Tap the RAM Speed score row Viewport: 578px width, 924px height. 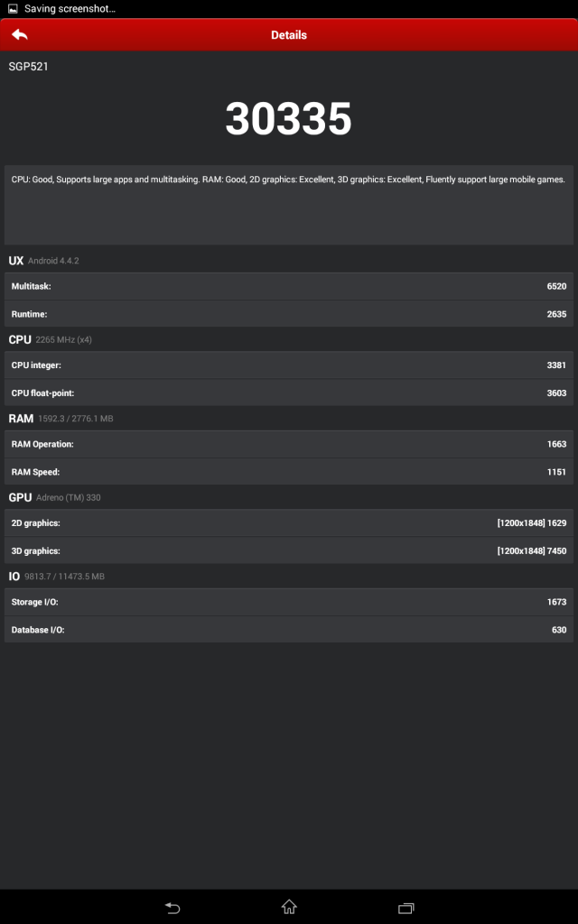point(289,471)
